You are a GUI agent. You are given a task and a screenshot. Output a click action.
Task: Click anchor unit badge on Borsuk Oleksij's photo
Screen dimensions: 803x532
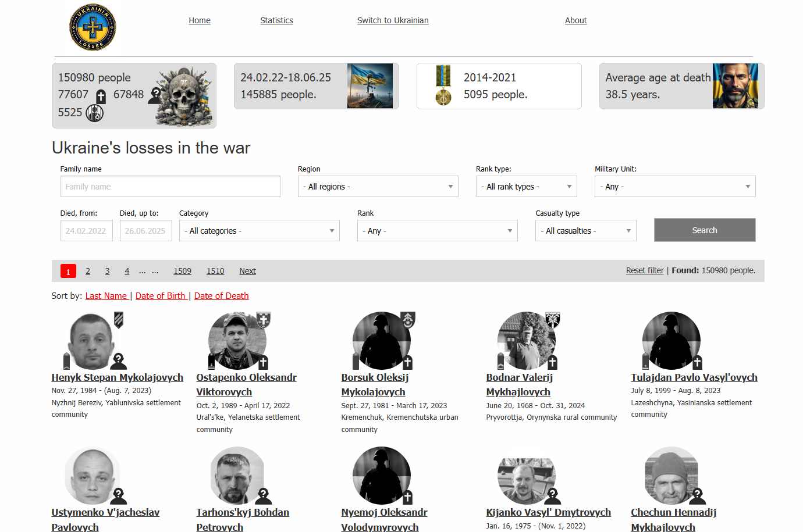coord(408,320)
